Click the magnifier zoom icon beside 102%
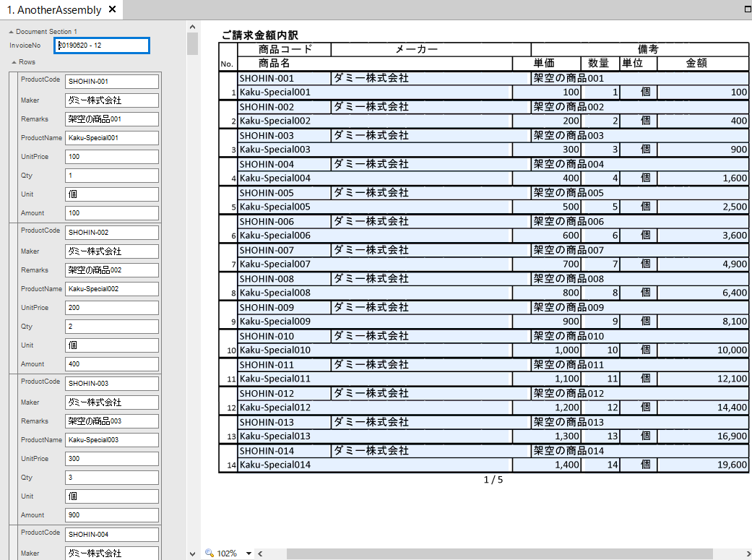This screenshot has width=752, height=560. tap(209, 553)
